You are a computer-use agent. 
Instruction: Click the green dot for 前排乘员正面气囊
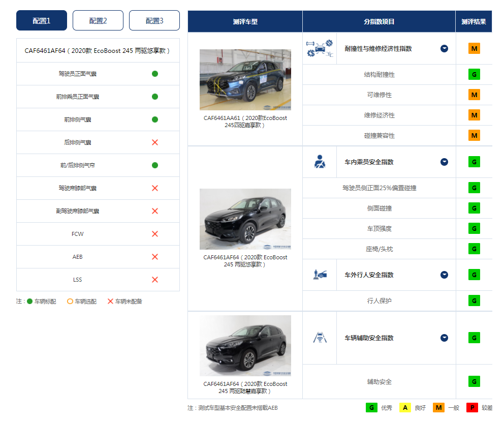click(155, 97)
